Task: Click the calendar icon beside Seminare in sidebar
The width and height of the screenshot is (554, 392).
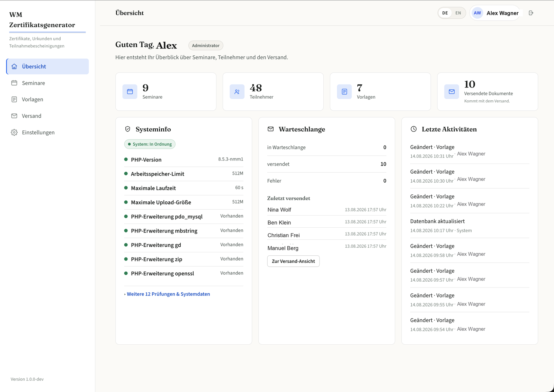Action: [x=14, y=83]
